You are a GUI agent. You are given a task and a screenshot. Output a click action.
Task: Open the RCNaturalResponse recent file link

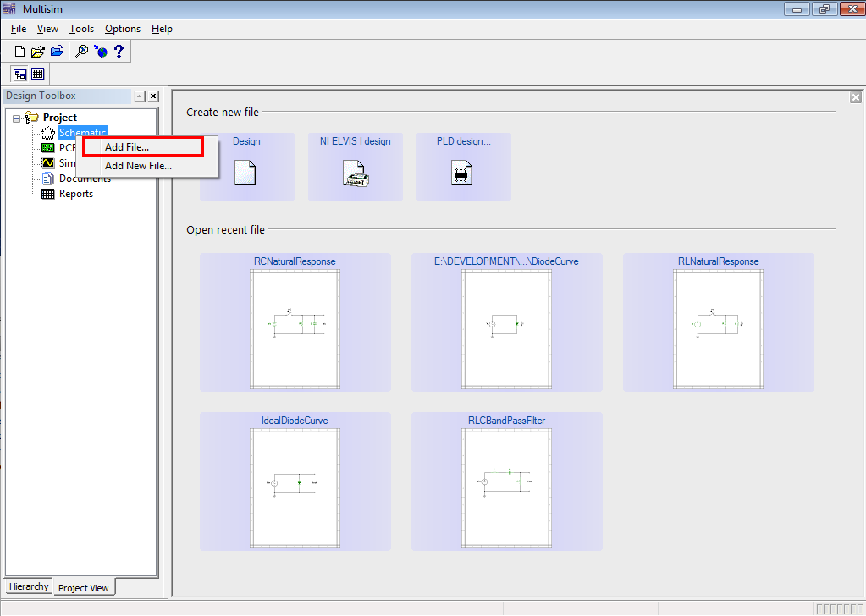[x=295, y=261]
